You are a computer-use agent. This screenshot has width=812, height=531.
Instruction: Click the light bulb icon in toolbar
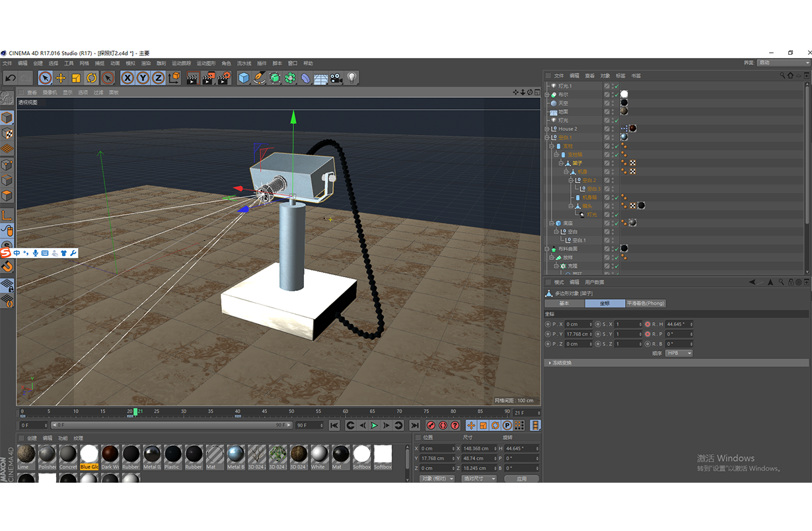352,78
